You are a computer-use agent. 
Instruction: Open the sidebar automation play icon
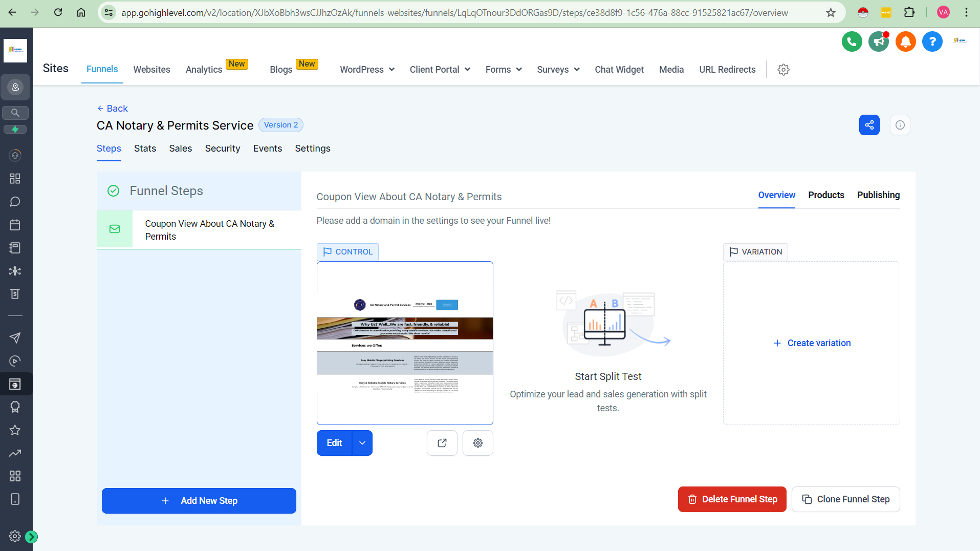coord(15,361)
